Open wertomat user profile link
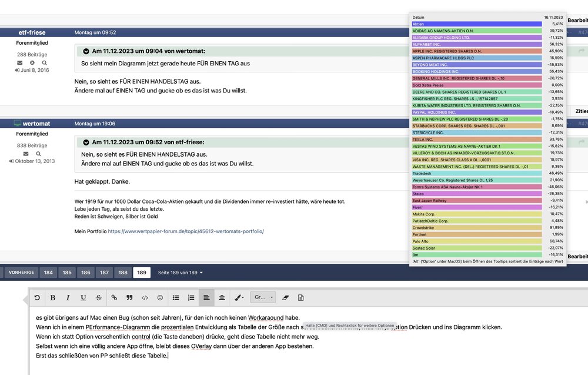Screen dimensions: 588x375 point(36,124)
